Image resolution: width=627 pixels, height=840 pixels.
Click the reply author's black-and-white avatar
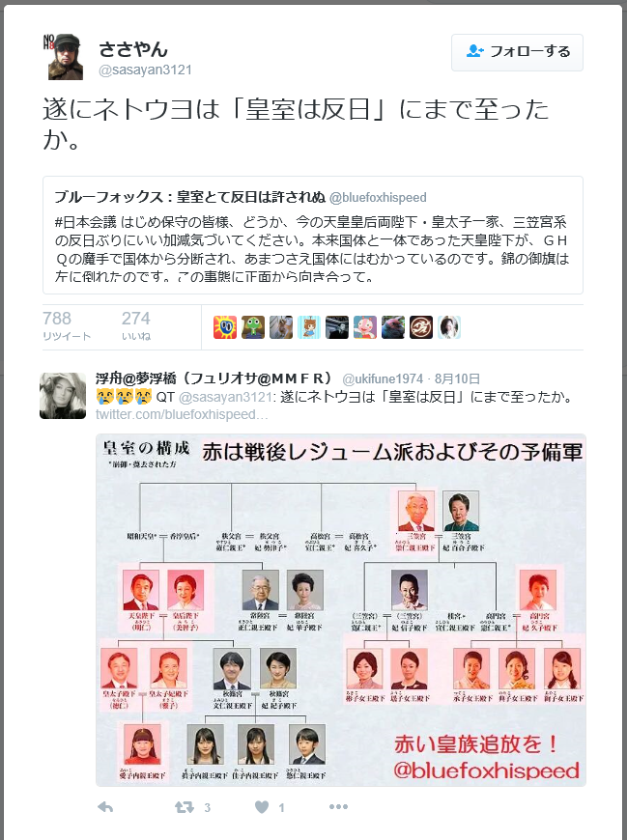click(x=63, y=396)
